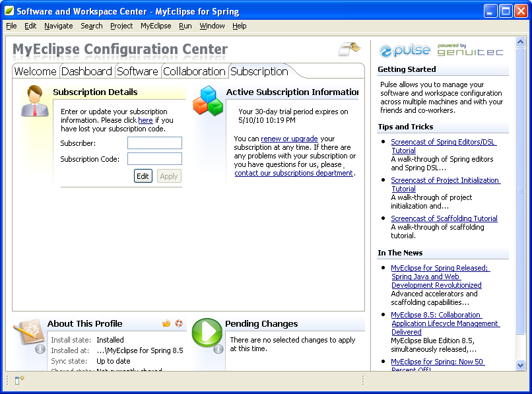Select the Subscription tab

click(259, 71)
